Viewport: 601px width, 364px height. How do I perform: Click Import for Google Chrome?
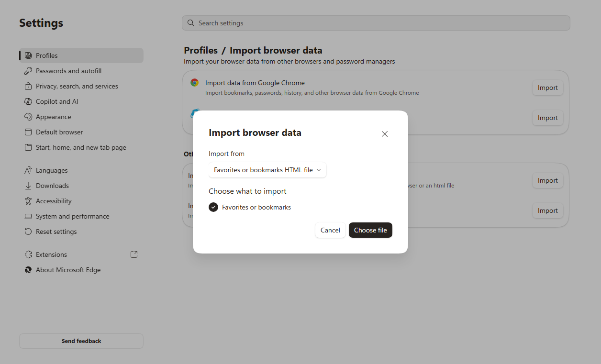point(548,88)
